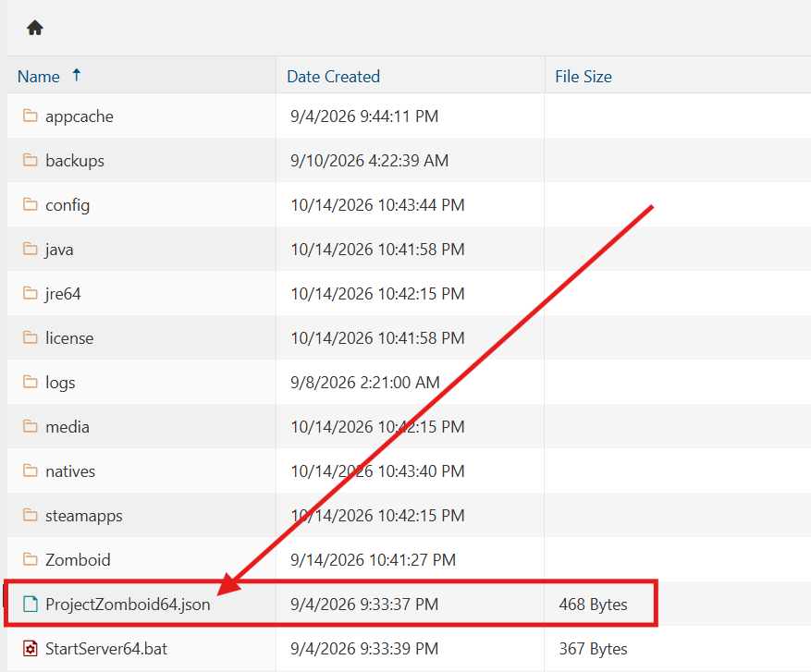This screenshot has height=672, width=811.
Task: Click the natives date 10/14/2026 10:43:40 PM
Action: click(x=377, y=471)
